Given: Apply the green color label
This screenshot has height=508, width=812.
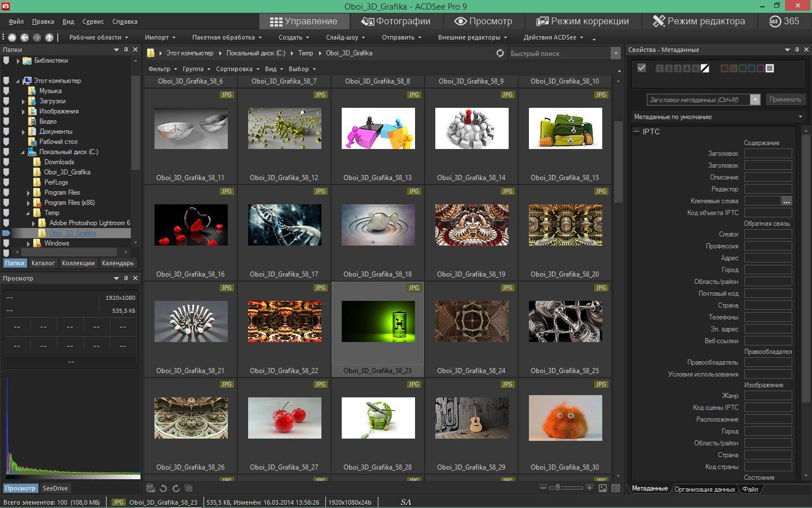Looking at the screenshot, I should point(743,68).
